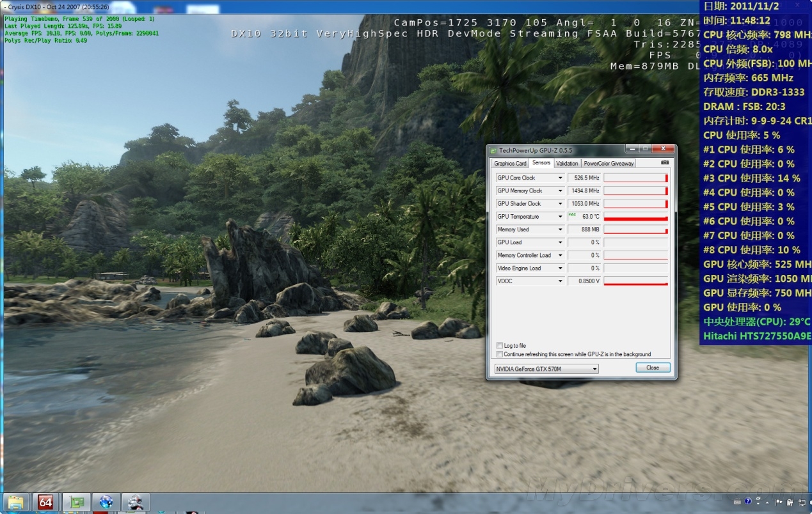The height and width of the screenshot is (514, 812).
Task: Click the GPU Core Clock history graph
Action: (636, 178)
